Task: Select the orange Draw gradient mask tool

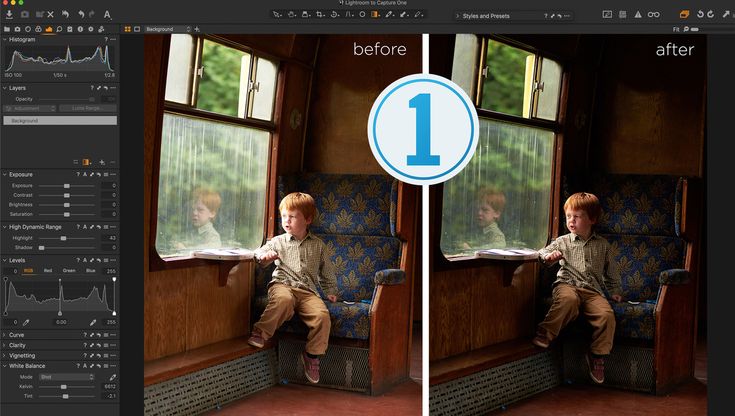Action: click(x=375, y=15)
